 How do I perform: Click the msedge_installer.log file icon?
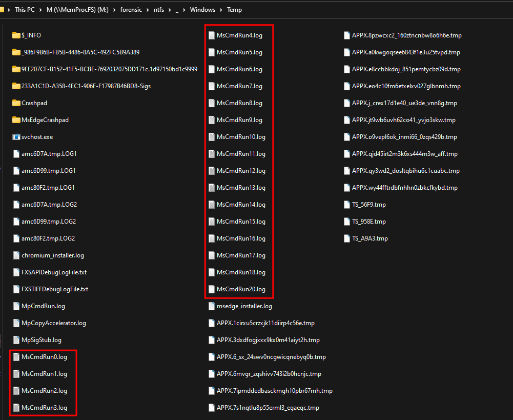(x=212, y=306)
